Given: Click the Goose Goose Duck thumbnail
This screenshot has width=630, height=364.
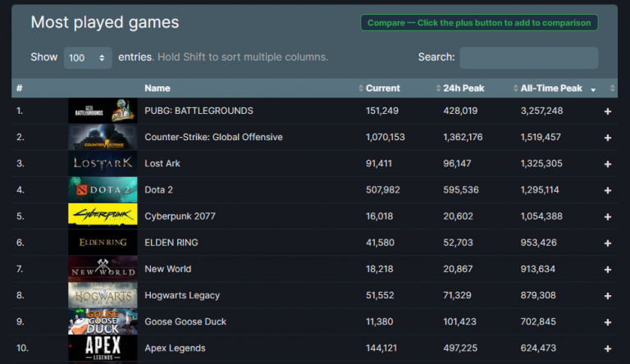Looking at the screenshot, I should [x=103, y=321].
